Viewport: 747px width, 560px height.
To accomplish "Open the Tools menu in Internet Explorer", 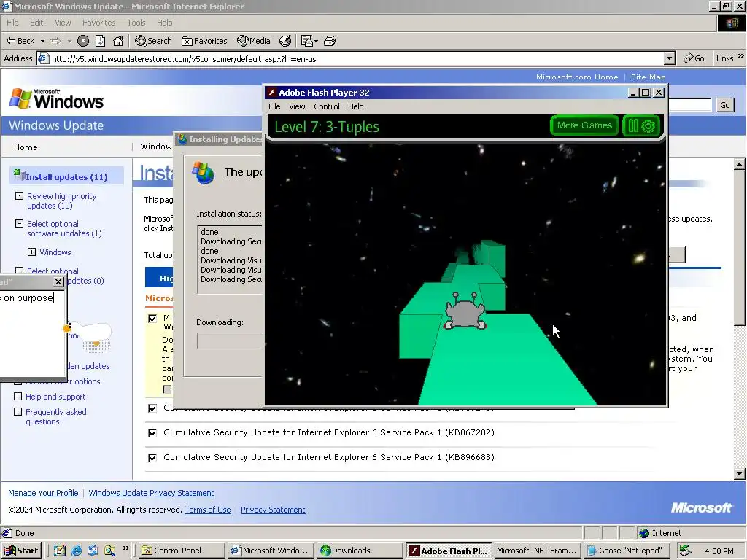I will 136,23.
